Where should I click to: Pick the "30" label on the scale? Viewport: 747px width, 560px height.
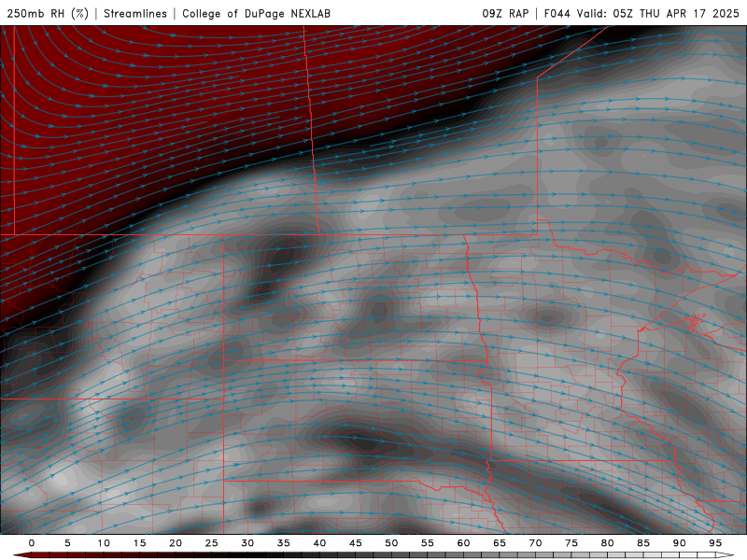[x=247, y=543]
